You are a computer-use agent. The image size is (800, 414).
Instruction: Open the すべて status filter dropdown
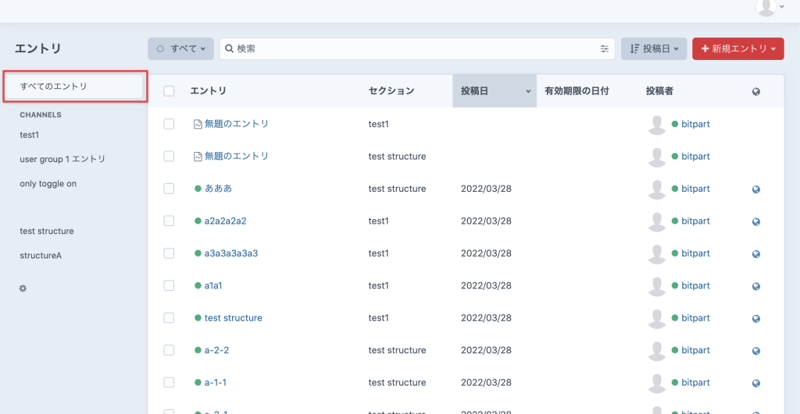pyautogui.click(x=181, y=48)
